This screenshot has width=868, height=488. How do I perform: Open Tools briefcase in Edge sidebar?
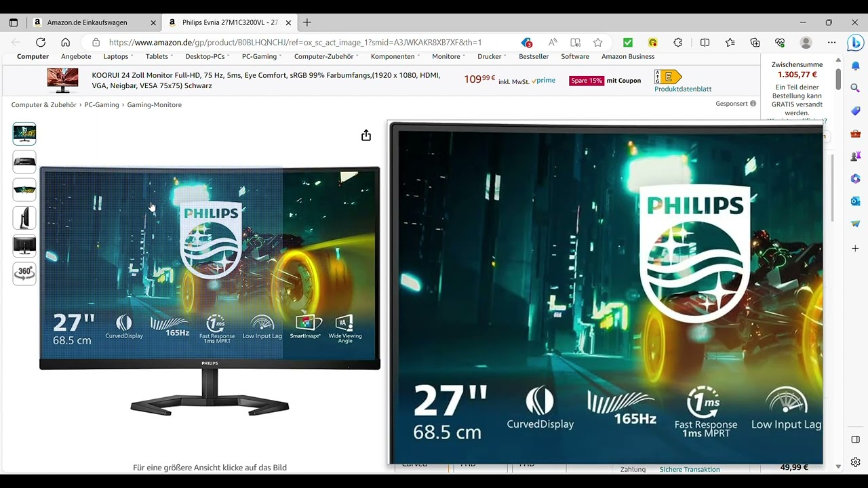pyautogui.click(x=856, y=134)
